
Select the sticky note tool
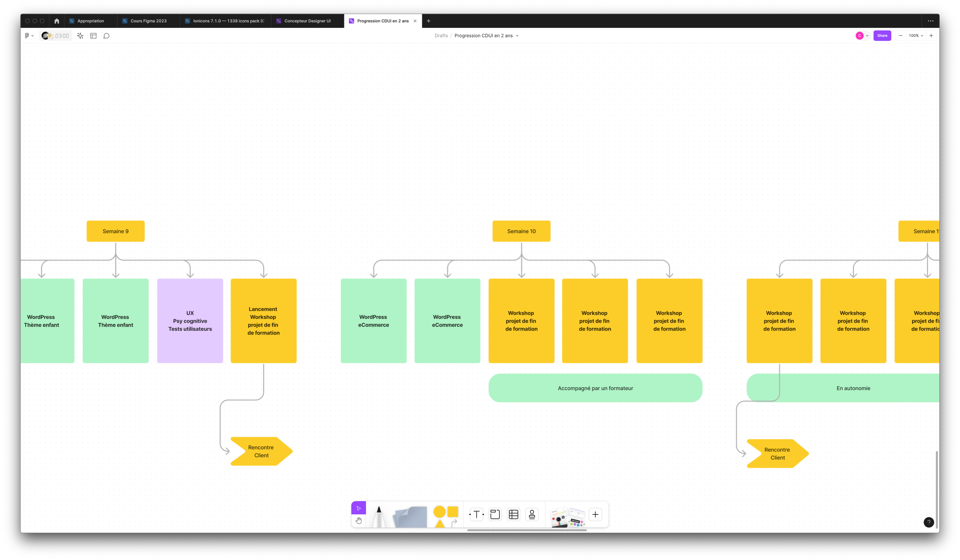tap(410, 517)
